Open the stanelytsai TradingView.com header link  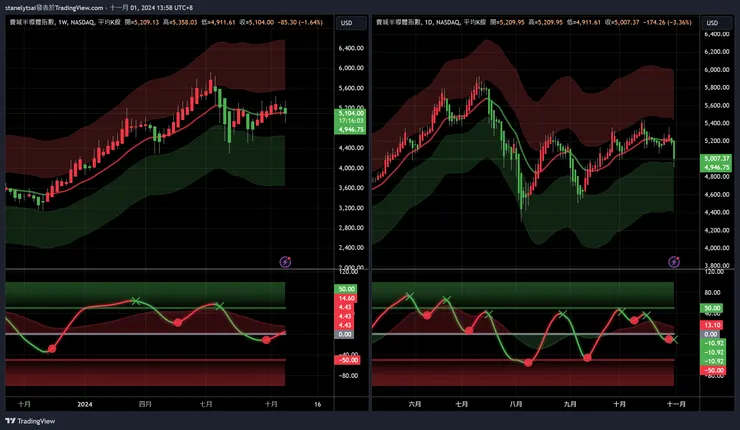[54, 8]
